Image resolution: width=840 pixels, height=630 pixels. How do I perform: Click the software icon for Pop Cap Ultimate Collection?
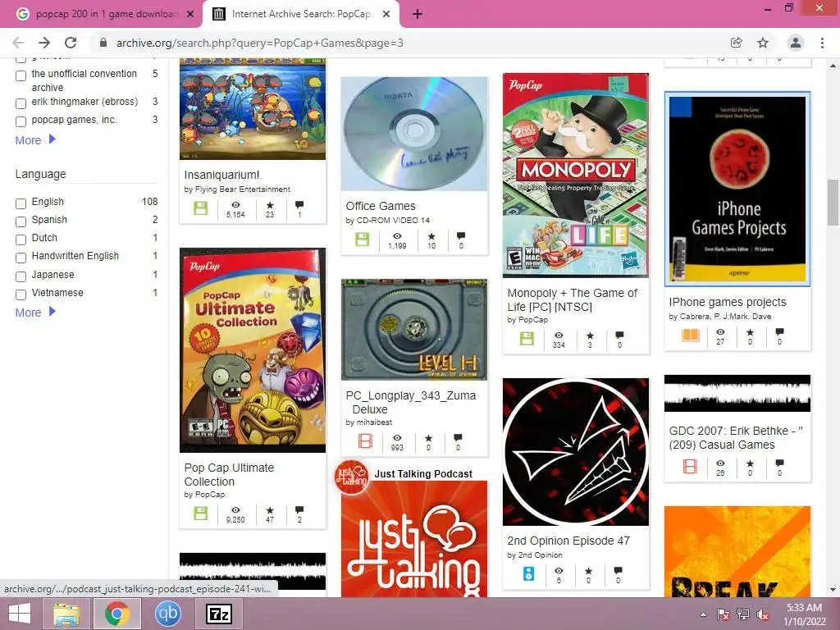point(201,514)
